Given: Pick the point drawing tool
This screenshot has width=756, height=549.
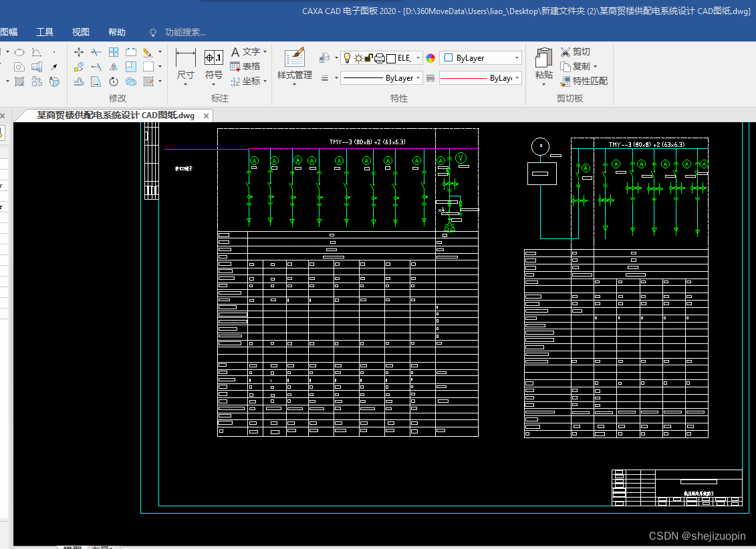Looking at the screenshot, I should (x=54, y=53).
